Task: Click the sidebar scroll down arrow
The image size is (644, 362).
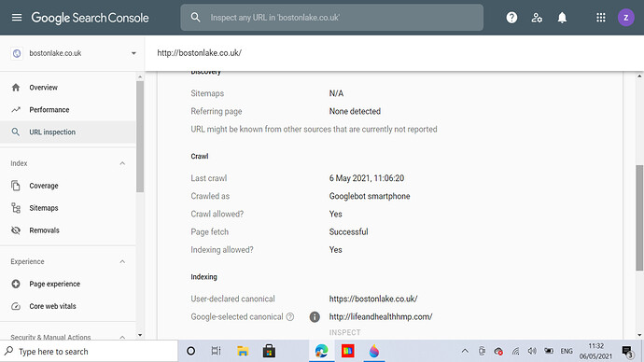Action: pyautogui.click(x=140, y=335)
